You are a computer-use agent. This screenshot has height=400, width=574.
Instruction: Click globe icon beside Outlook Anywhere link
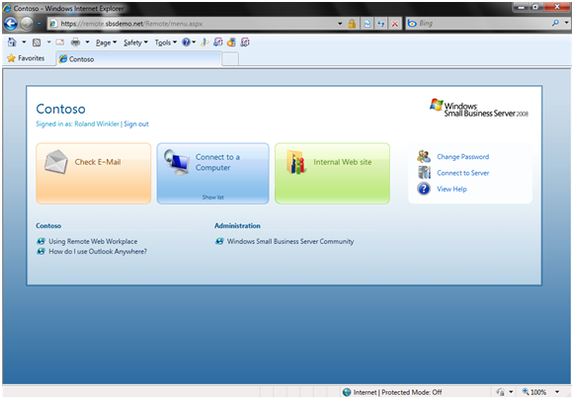coord(41,251)
